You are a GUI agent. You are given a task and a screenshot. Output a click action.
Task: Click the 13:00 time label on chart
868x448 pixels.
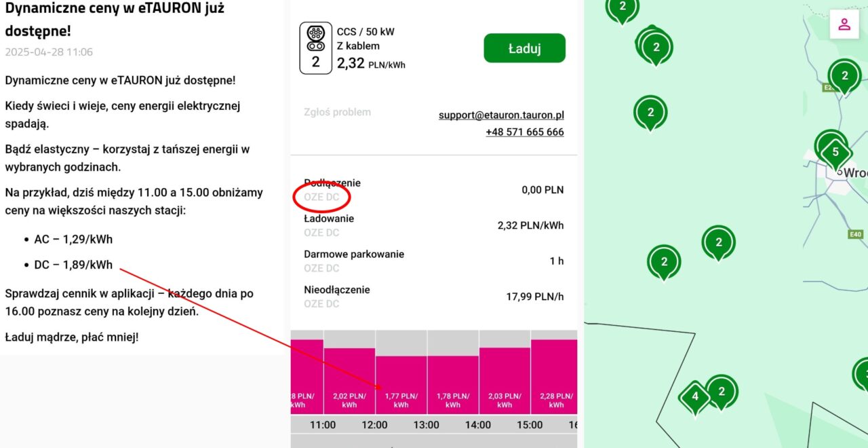click(x=427, y=425)
